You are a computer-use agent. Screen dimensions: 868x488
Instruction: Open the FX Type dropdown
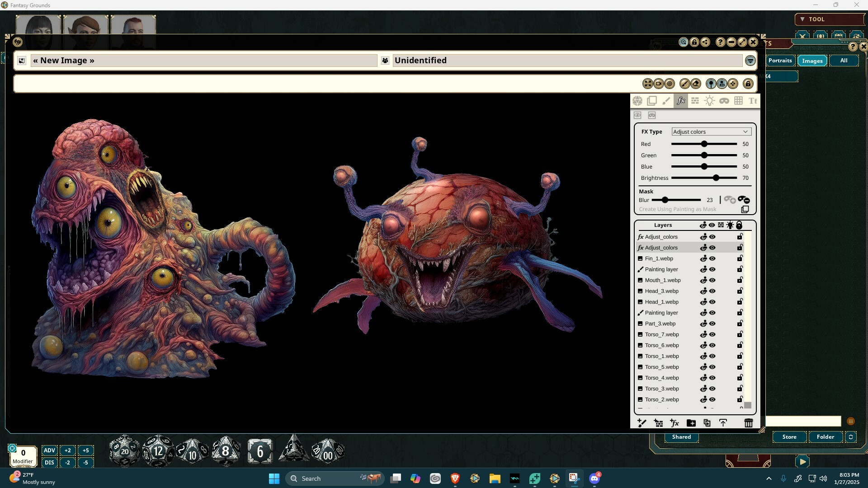(x=711, y=131)
